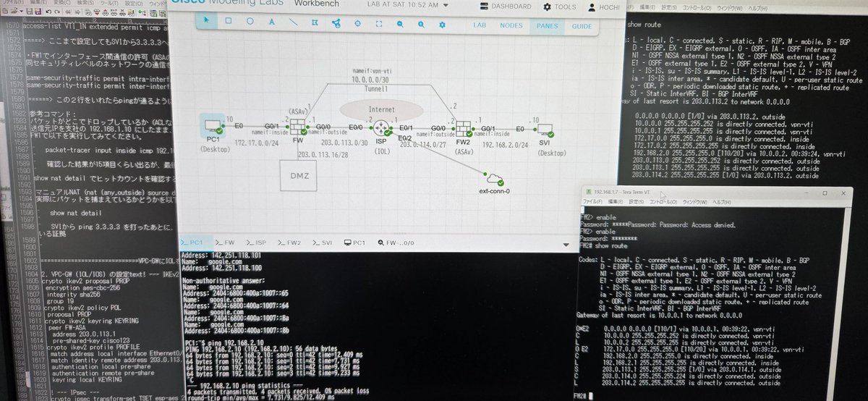Switch to the LAB tab
Image resolution: width=868 pixels, height=401 pixels.
(479, 26)
